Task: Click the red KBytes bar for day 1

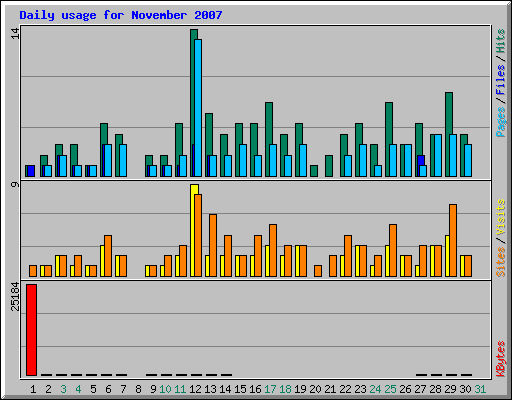Action: 31,330
